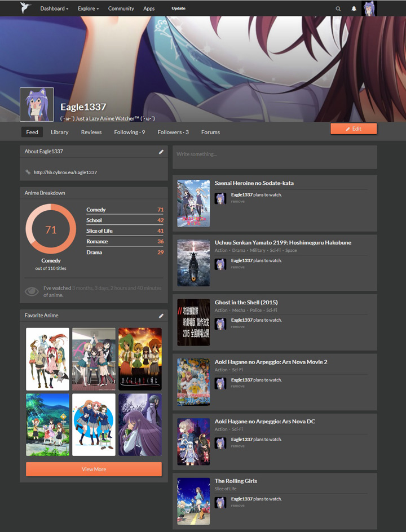Click Slice of Life tag under Rolling Girls
This screenshot has height=532, width=406.
pyautogui.click(x=226, y=489)
